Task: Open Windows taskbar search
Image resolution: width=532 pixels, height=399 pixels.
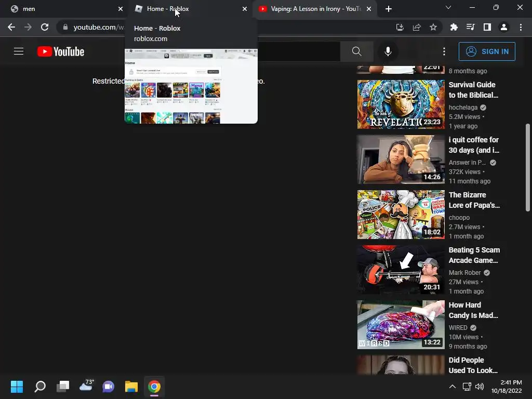Action: (x=40, y=387)
